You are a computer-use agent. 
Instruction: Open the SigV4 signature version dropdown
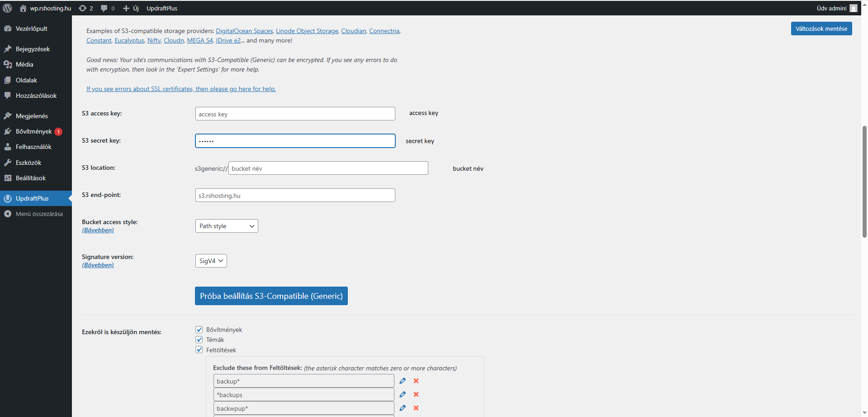211,260
